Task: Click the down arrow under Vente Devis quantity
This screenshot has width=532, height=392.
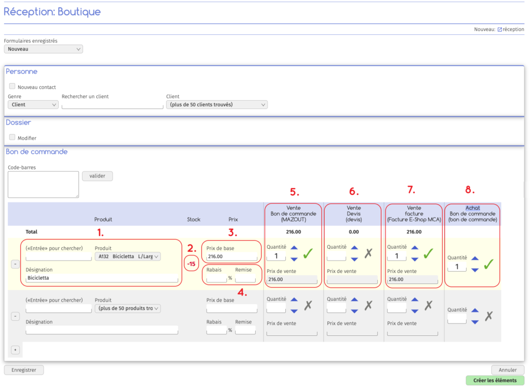Action: pos(354,258)
